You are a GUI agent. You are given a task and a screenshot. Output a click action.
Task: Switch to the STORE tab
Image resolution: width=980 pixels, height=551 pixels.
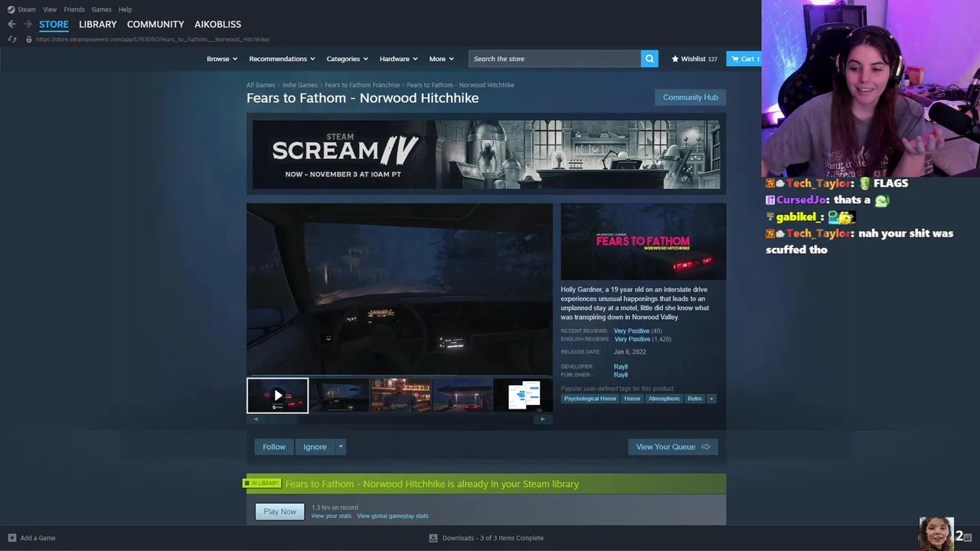[54, 24]
